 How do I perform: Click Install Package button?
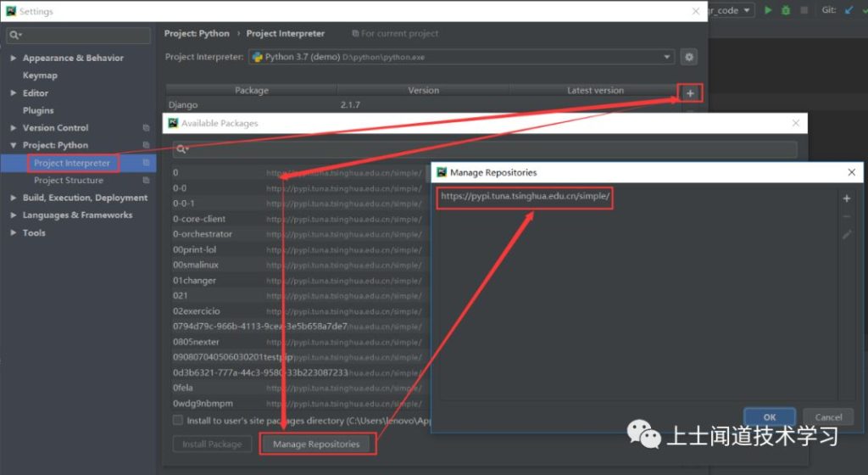212,444
